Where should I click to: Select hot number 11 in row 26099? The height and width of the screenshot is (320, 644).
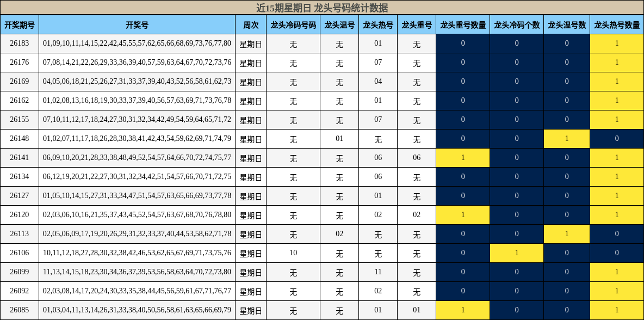[378, 272]
